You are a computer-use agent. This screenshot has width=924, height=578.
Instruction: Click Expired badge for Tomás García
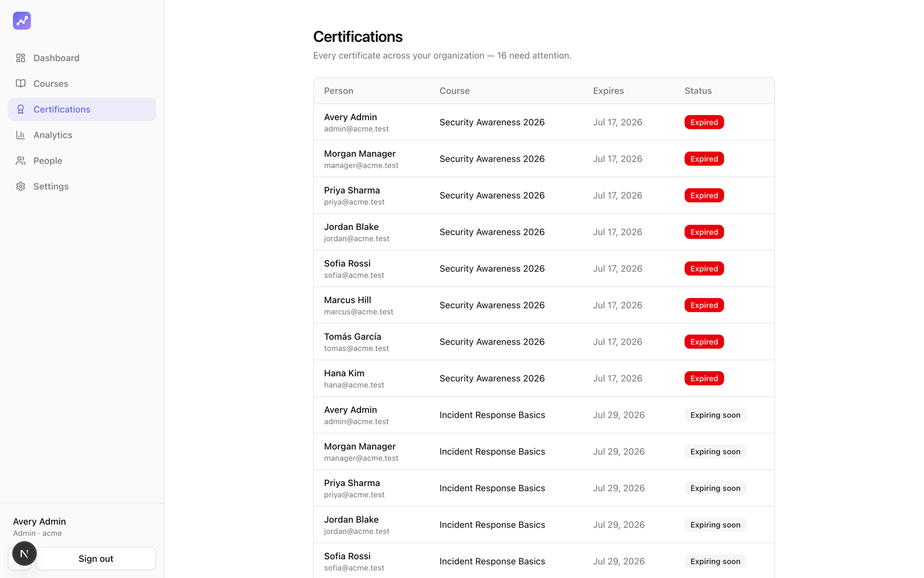(x=704, y=342)
